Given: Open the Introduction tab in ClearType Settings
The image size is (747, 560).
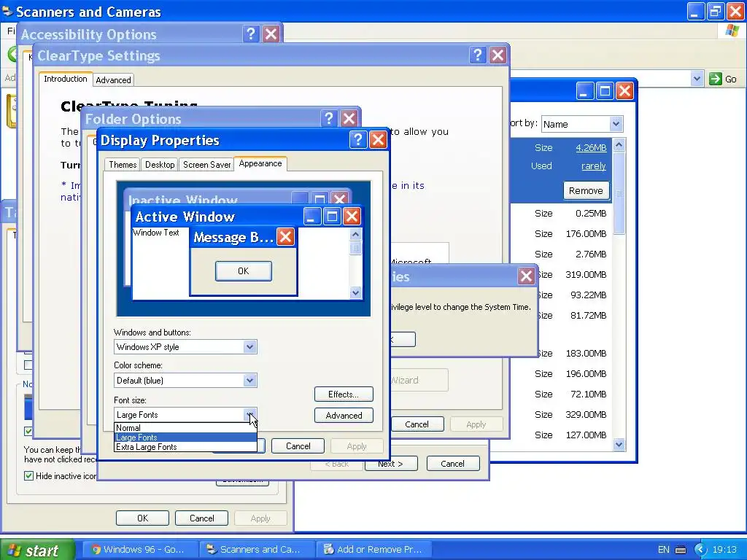Looking at the screenshot, I should point(66,79).
